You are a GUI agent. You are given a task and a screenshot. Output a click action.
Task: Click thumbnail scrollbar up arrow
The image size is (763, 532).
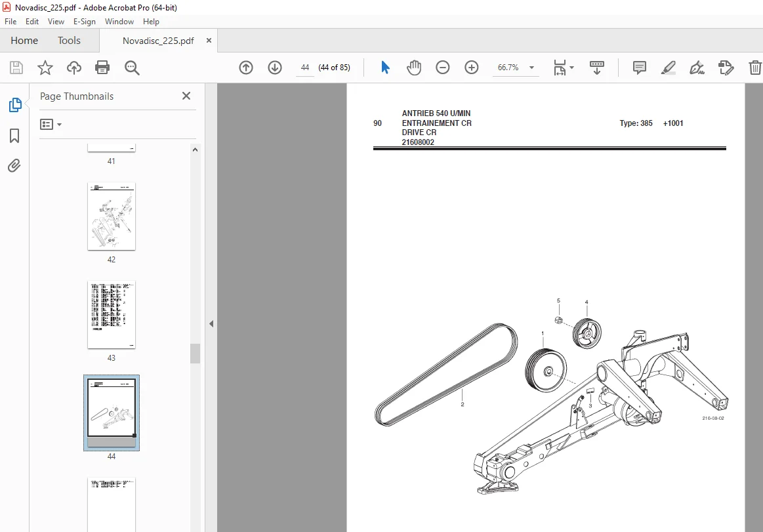click(195, 150)
